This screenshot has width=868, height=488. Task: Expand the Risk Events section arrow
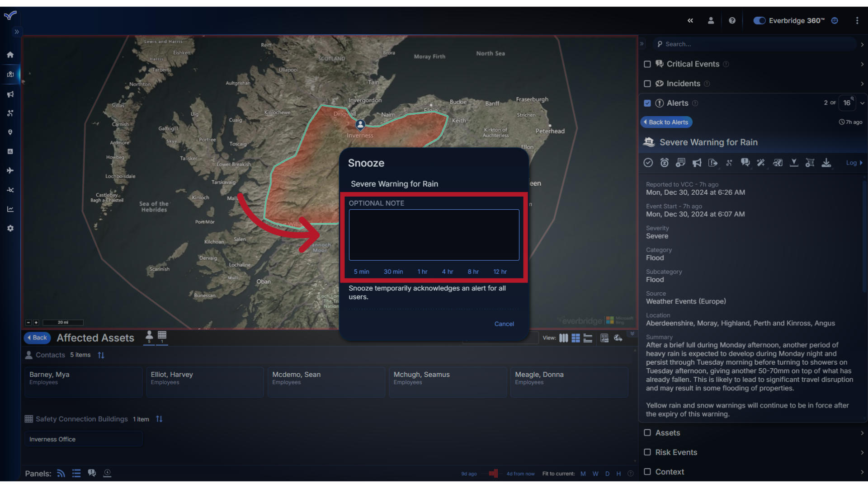tap(862, 452)
